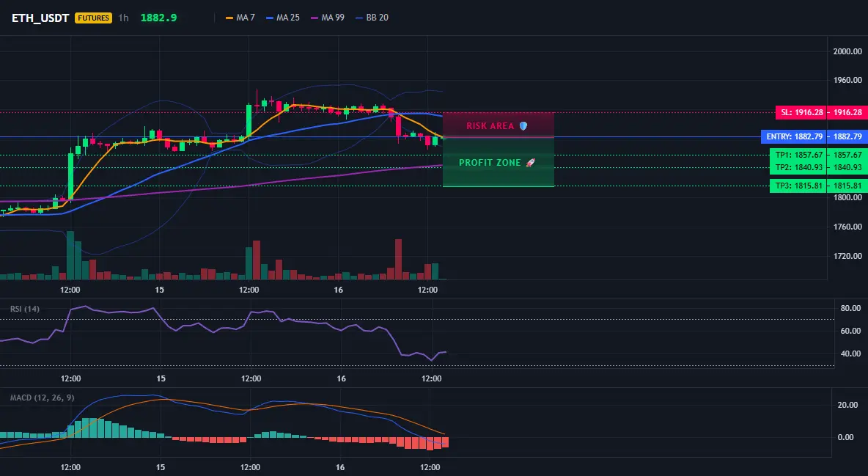The height and width of the screenshot is (476, 868).
Task: Click the 1760.00 price axis label
Action: [847, 227]
